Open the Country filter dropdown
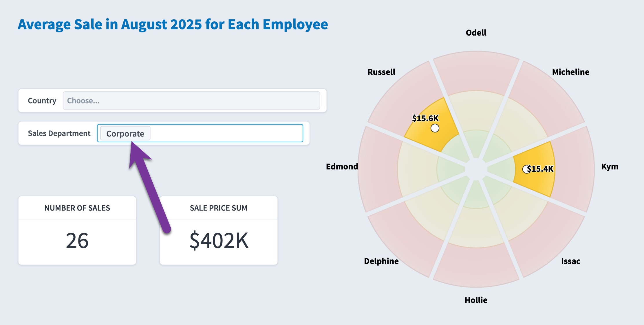The width and height of the screenshot is (644, 325). click(191, 101)
